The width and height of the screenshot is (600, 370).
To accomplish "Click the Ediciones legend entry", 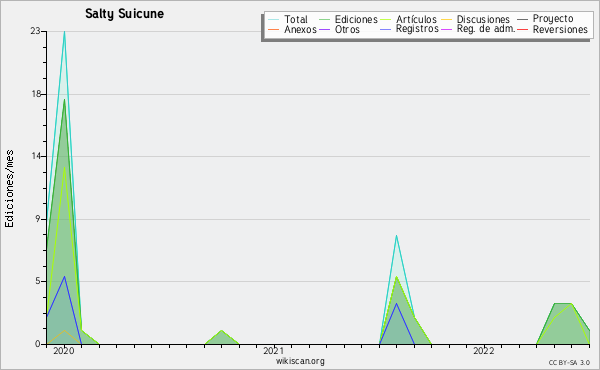I will (x=348, y=19).
